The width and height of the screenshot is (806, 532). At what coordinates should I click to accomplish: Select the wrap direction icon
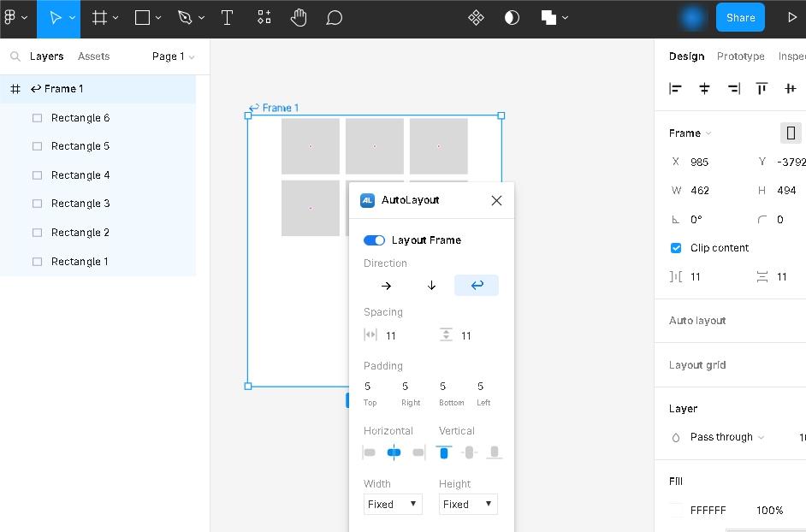point(477,286)
